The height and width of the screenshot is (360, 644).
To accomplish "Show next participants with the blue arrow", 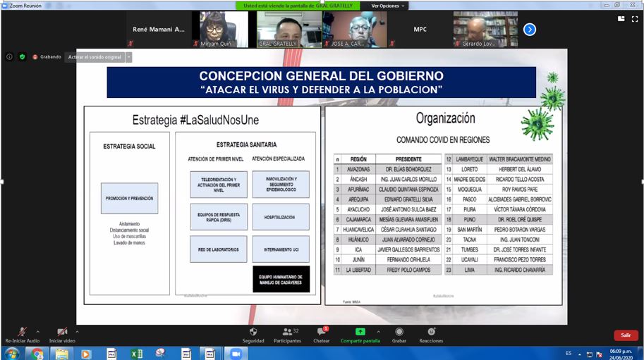I will coord(529,30).
